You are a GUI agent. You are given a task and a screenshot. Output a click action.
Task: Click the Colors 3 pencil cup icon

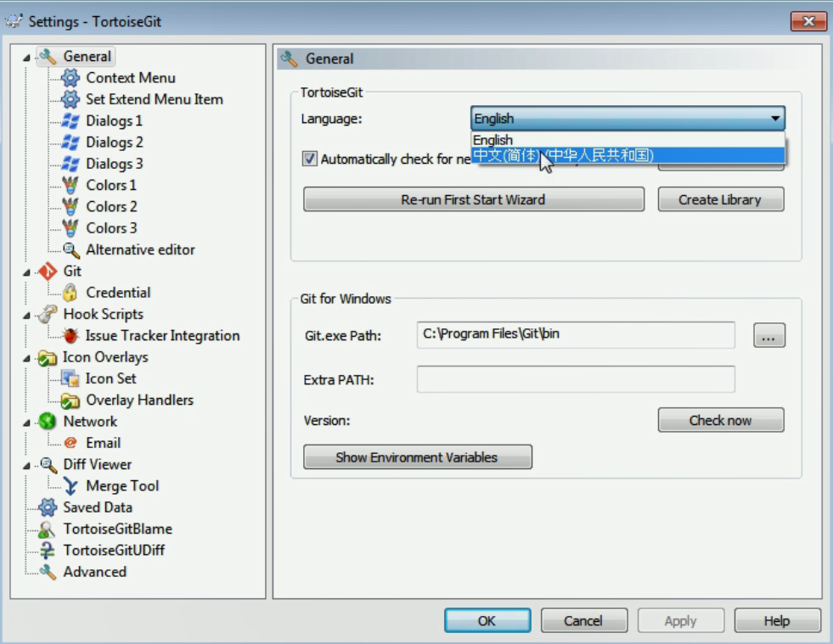point(70,227)
